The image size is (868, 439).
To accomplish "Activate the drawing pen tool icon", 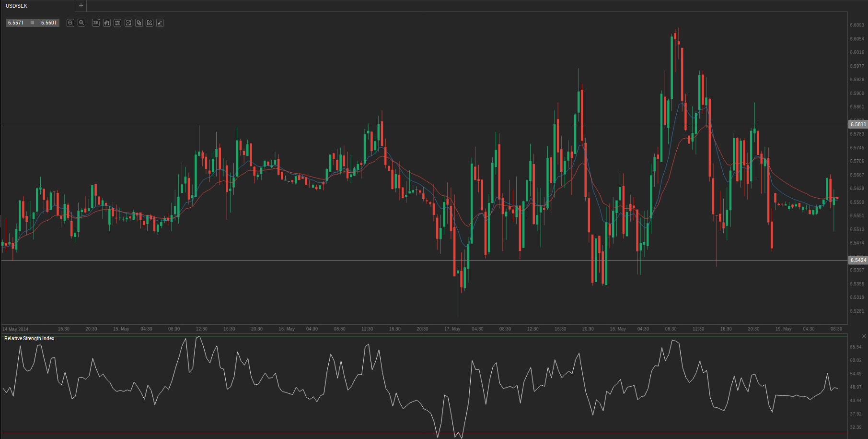I will tap(160, 23).
